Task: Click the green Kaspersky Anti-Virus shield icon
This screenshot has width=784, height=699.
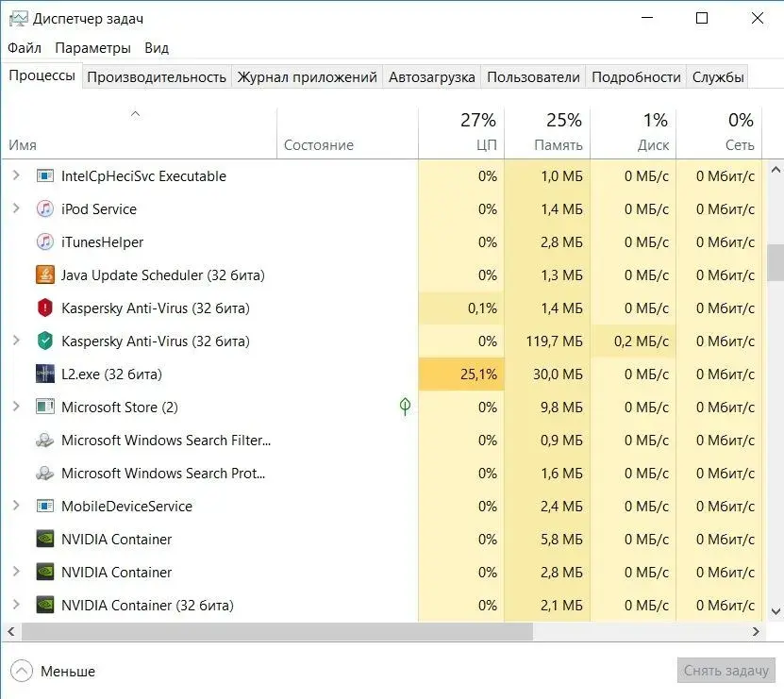Action: 45,341
